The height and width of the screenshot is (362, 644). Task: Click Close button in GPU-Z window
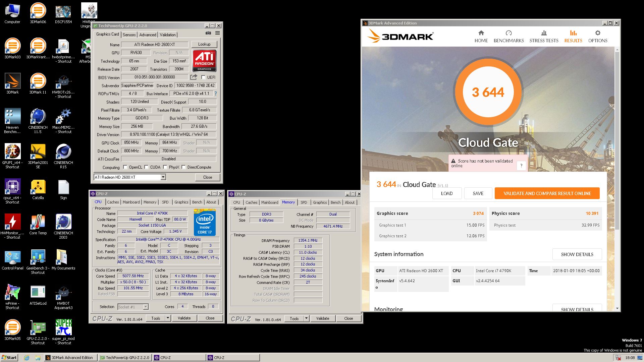208,177
